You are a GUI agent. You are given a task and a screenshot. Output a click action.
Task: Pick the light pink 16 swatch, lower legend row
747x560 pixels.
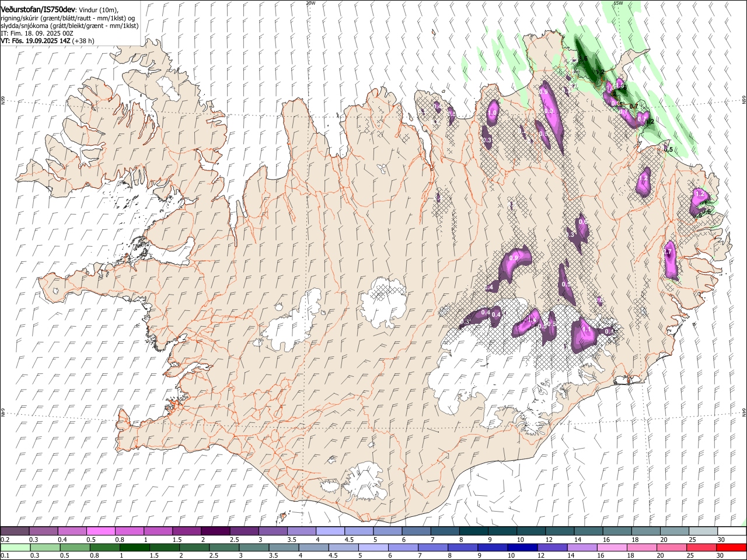612,548
